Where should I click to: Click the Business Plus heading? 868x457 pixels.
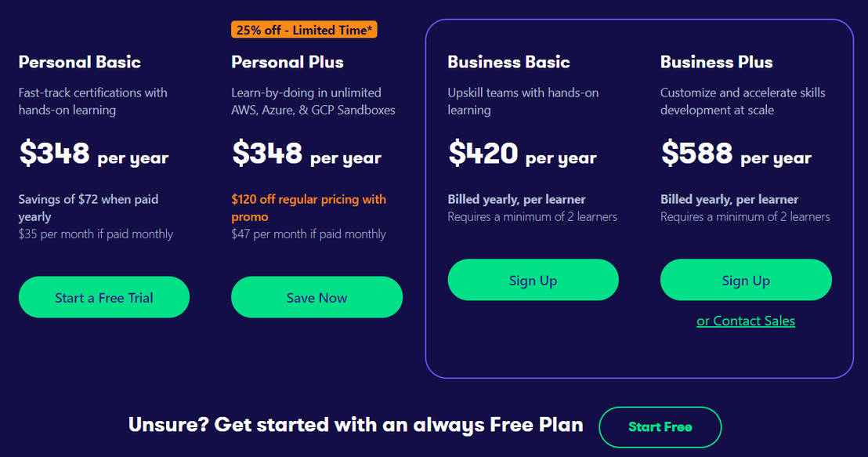(x=716, y=62)
